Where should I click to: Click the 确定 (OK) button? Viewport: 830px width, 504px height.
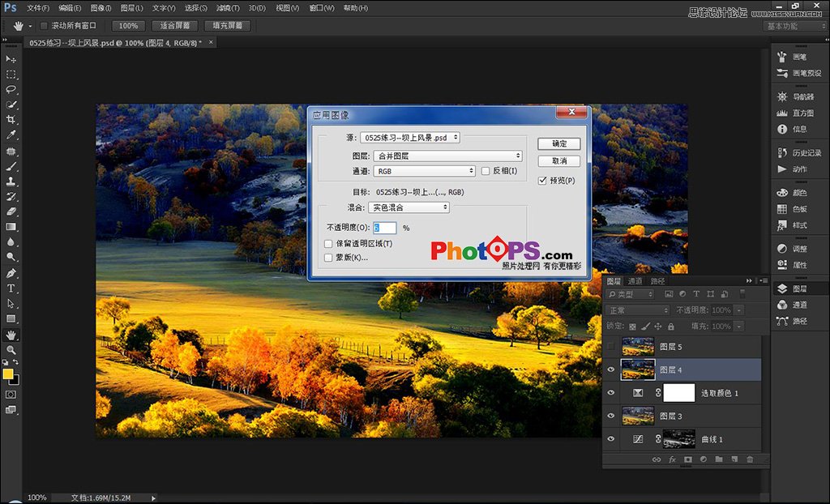click(558, 143)
